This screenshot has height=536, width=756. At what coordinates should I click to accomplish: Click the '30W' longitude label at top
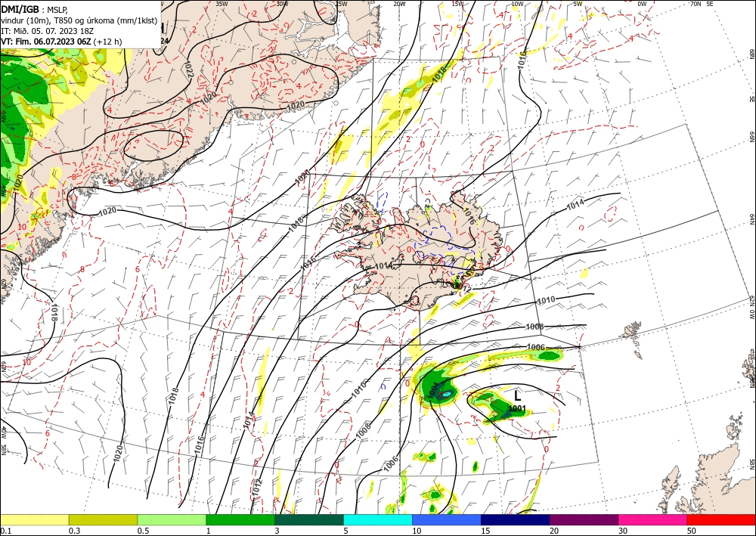283,4
